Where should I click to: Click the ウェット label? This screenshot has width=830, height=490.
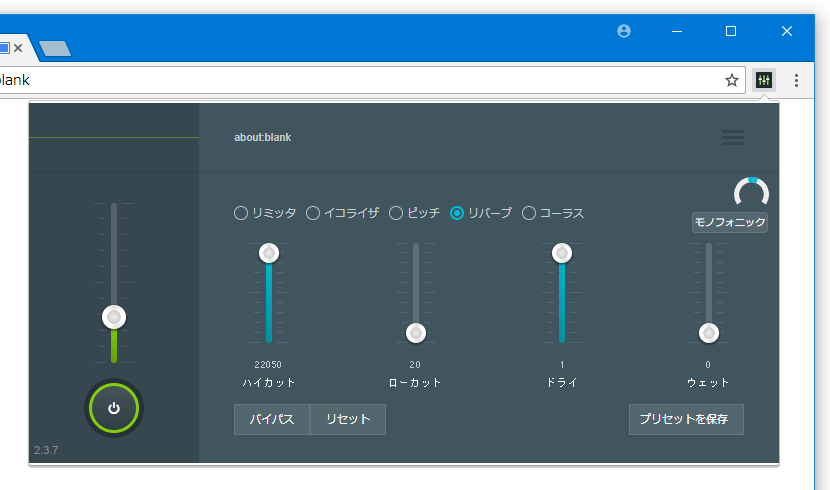tap(708, 383)
